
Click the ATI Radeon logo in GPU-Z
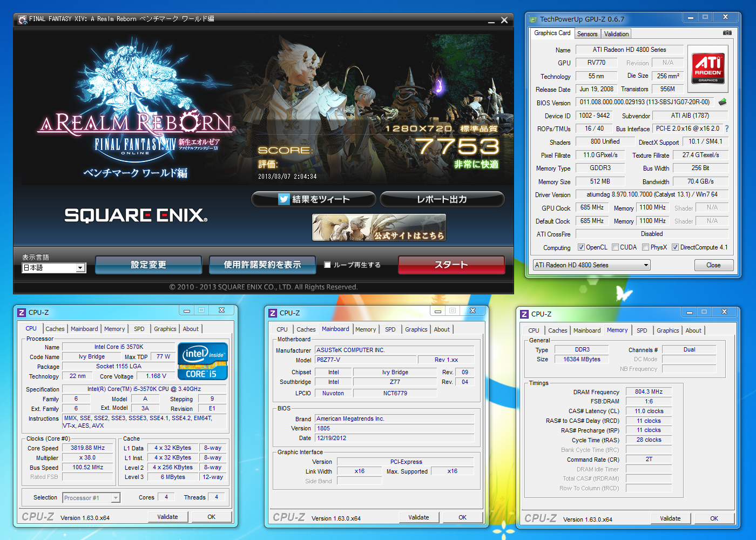click(708, 69)
